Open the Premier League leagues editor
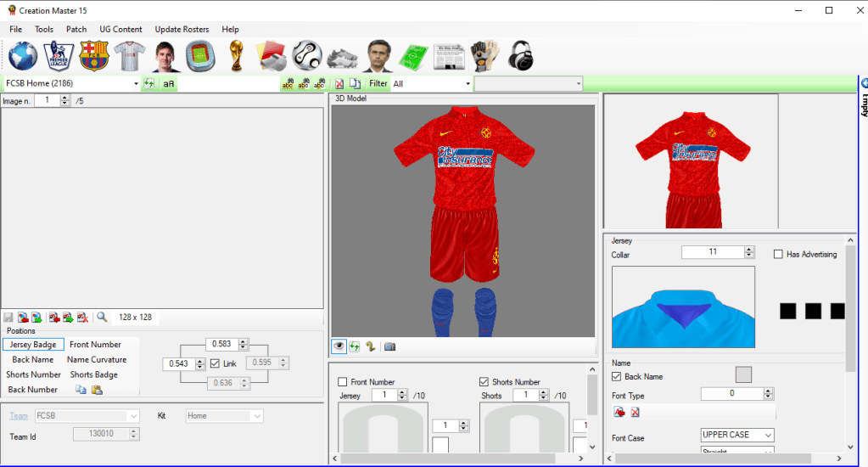 pyautogui.click(x=59, y=57)
